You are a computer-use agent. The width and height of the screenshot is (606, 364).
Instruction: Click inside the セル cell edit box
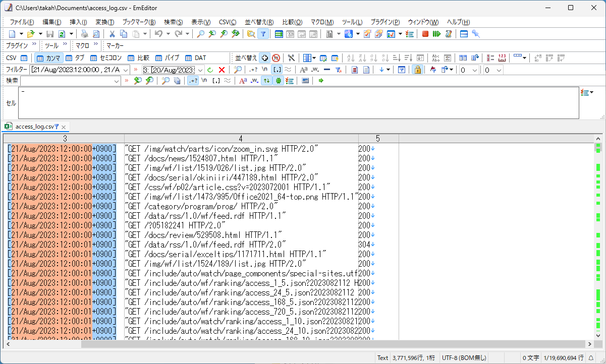(298, 103)
